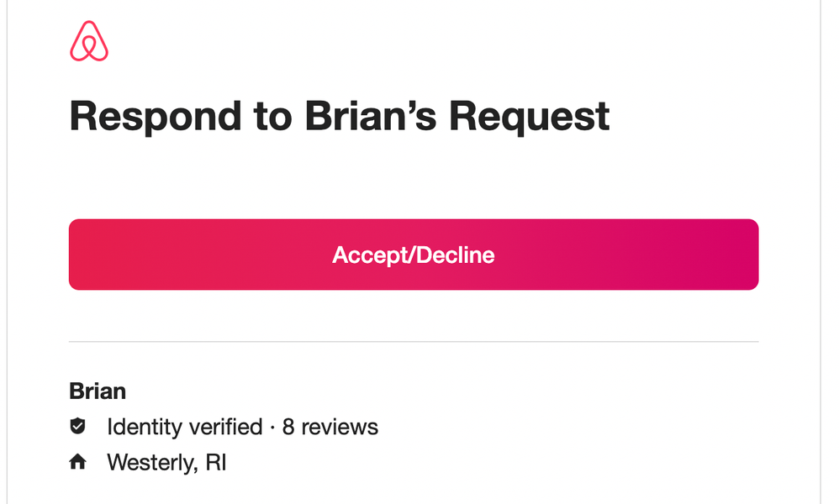
Task: Click the word Westerly
Action: pos(151,462)
